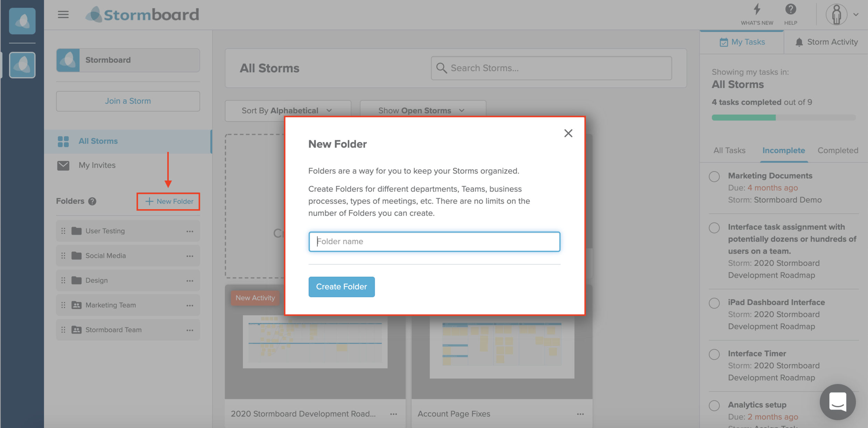Screen dimensions: 868x428
Task: Open the Sort By Alphabetical dropdown
Action: click(288, 111)
